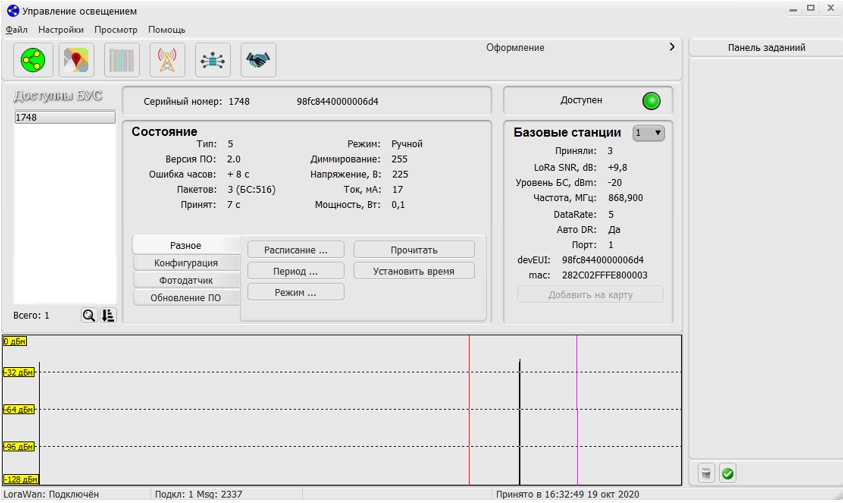Select device 1748 in the list
The height and width of the screenshot is (503, 843).
click(64, 118)
